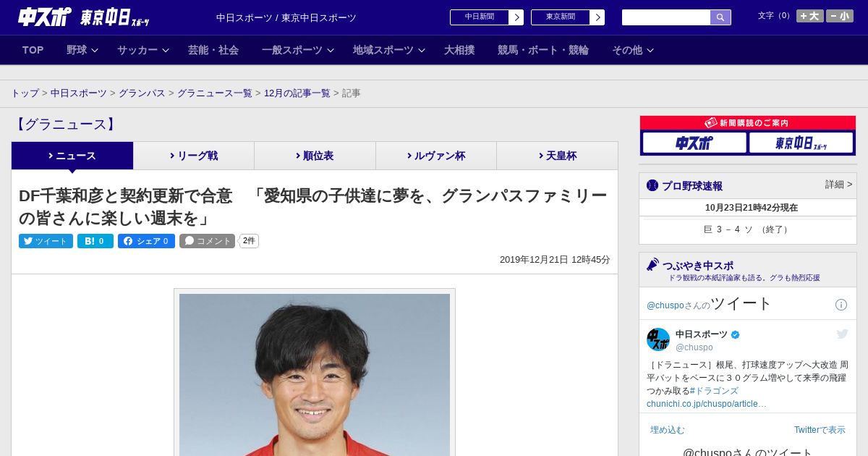Viewport: 868px width, 456px height.
Task: Click the search magnifier button
Action: (x=720, y=17)
